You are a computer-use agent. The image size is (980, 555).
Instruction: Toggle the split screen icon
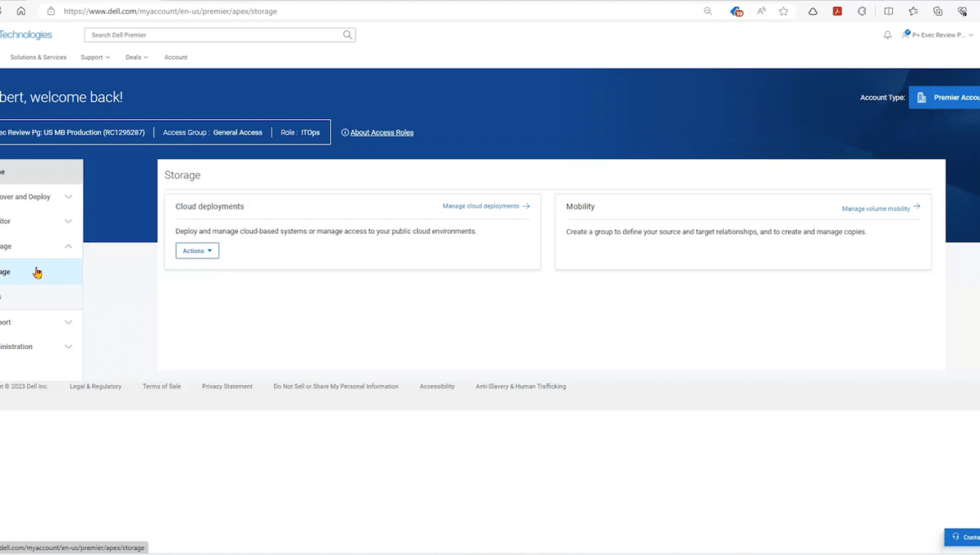pos(889,11)
